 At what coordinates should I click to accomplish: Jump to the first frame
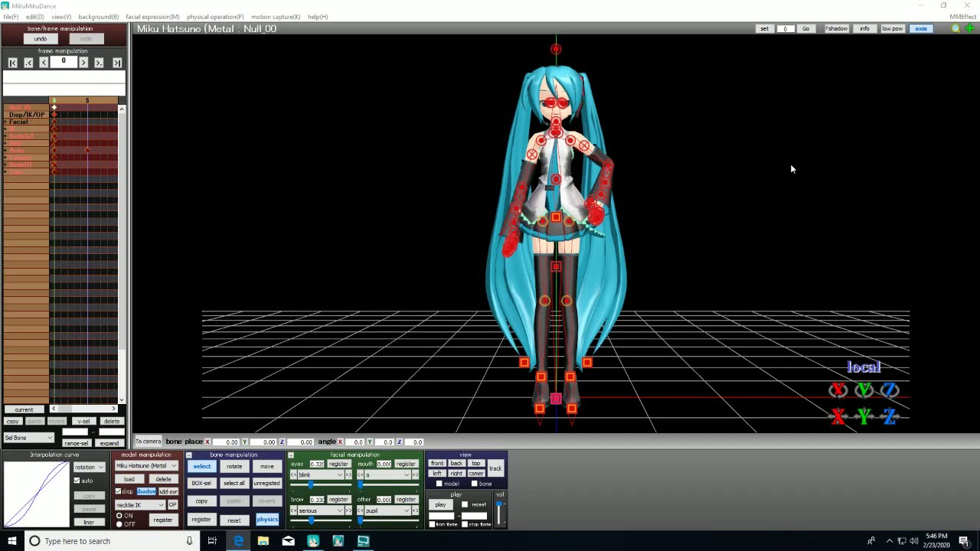click(x=13, y=63)
